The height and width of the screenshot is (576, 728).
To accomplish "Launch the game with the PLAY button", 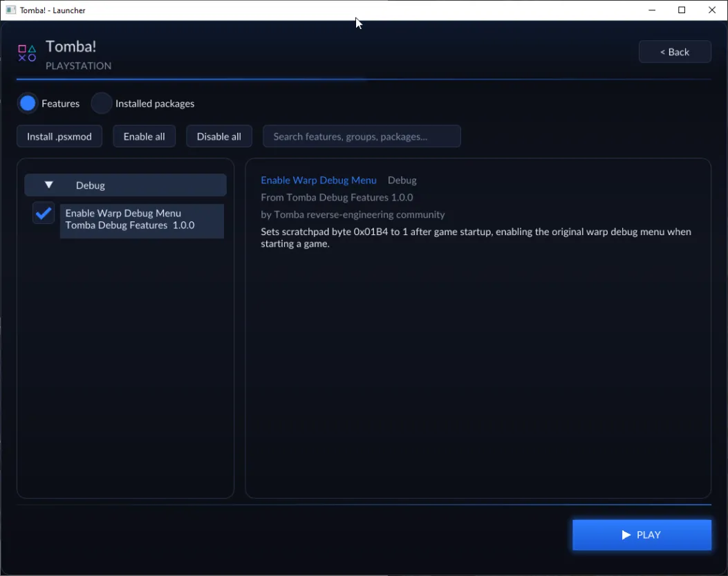I will (x=642, y=535).
